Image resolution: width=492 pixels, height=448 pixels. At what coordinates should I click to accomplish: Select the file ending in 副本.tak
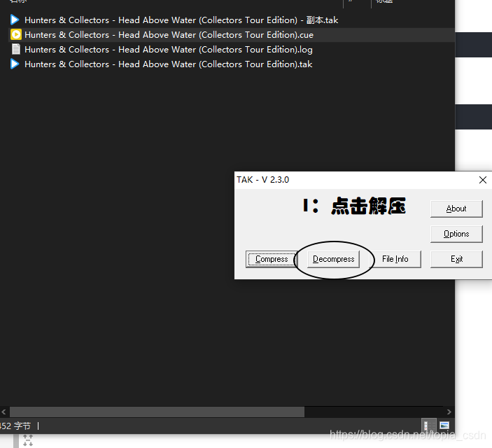181,20
